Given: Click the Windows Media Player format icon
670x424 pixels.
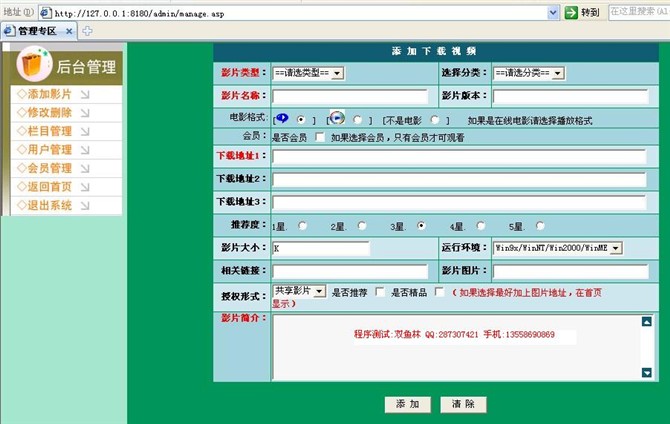Looking at the screenshot, I should [337, 117].
